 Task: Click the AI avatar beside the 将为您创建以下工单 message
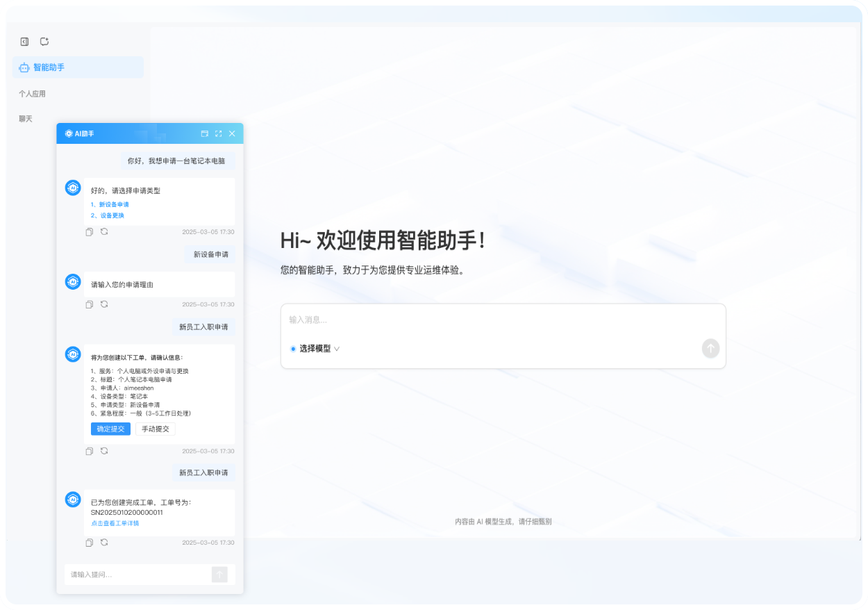[x=73, y=354]
